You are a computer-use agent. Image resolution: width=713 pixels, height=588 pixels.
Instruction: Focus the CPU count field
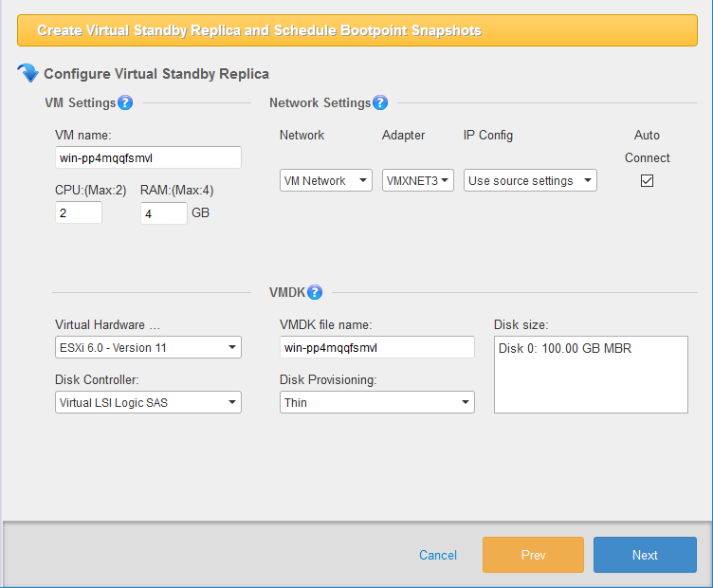tap(78, 213)
